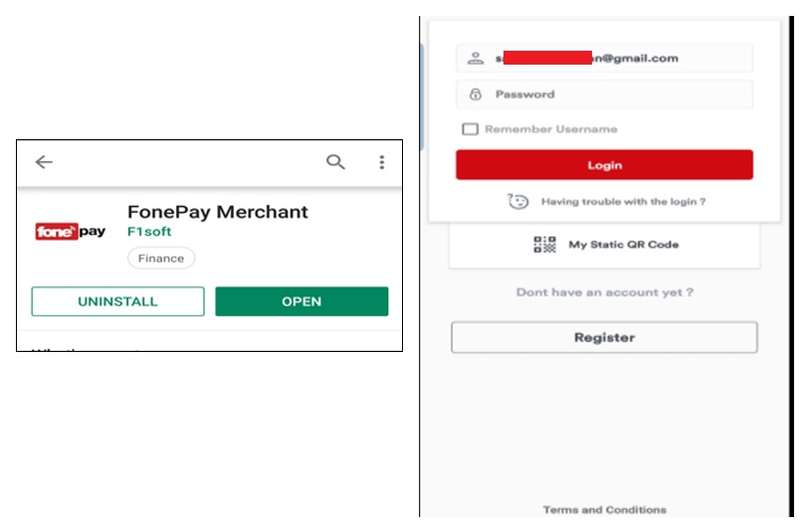Tap the FonePay app logo
This screenshot has height=532, width=807.
tap(71, 232)
